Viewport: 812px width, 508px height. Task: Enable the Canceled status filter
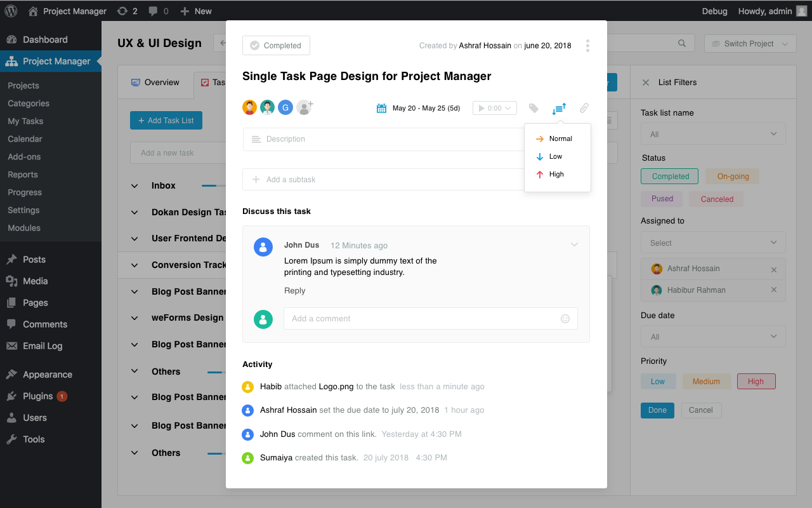[x=716, y=199]
